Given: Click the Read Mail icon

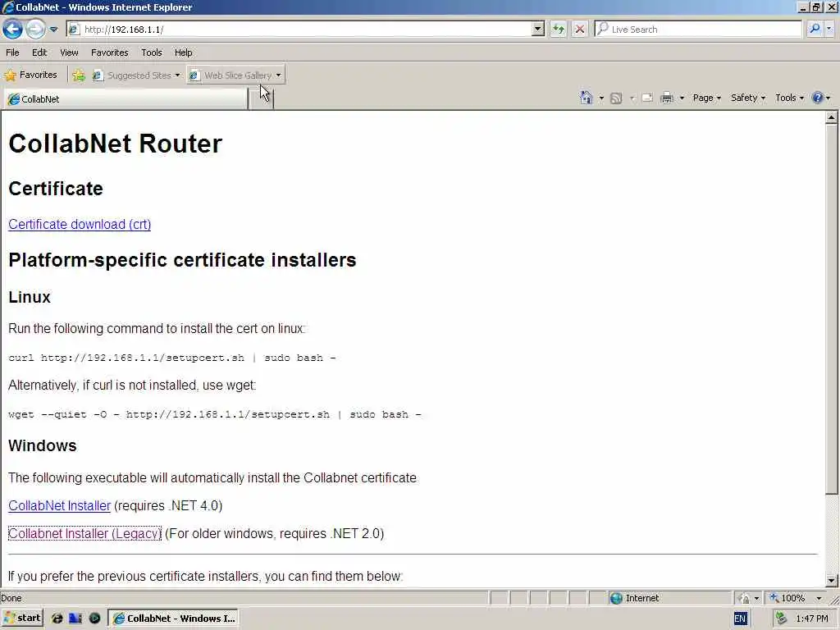Looking at the screenshot, I should (647, 98).
